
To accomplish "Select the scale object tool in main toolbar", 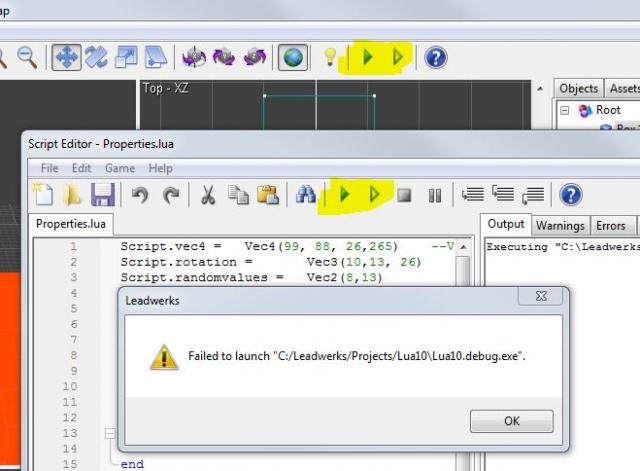I will pos(127,57).
